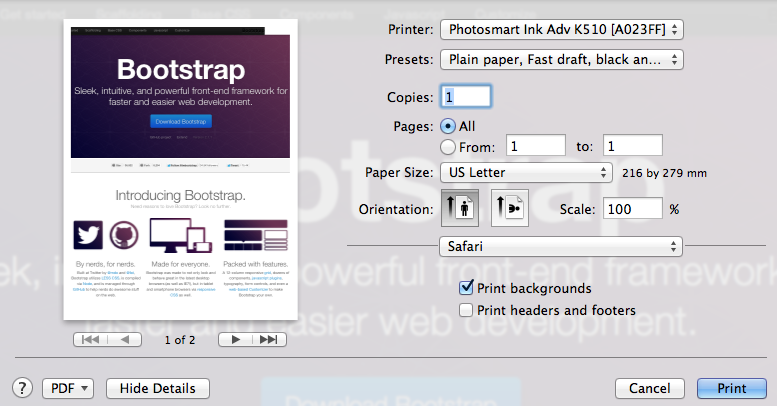The width and height of the screenshot is (777, 406).
Task: Open the Safari options pop-up menu
Action: click(x=561, y=246)
